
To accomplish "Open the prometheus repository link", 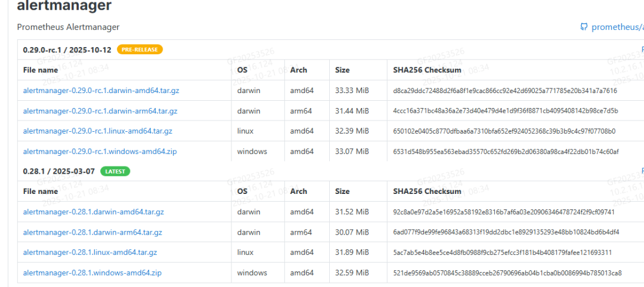I will 617,27.
